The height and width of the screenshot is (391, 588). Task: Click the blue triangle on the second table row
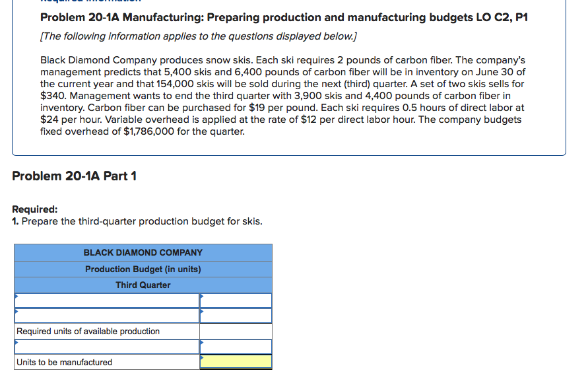coord(16,311)
